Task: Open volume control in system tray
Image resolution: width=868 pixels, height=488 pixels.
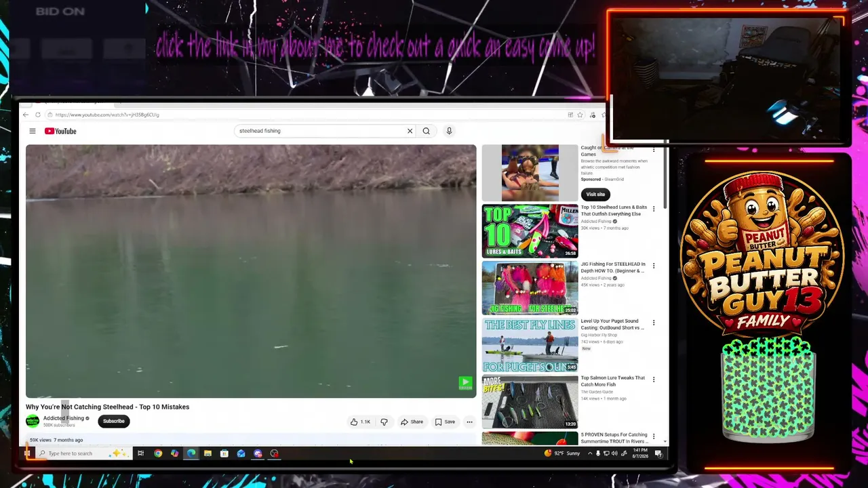Action: 614,453
